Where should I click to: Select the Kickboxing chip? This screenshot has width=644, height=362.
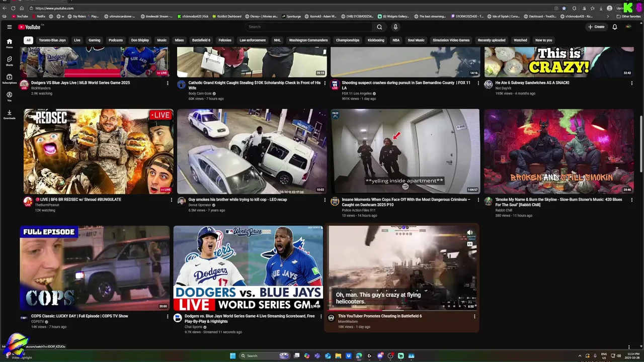(376, 40)
